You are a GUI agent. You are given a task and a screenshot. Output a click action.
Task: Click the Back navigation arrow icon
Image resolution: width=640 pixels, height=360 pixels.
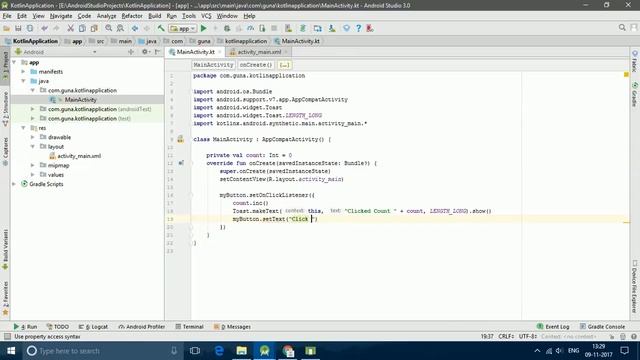coord(135,28)
